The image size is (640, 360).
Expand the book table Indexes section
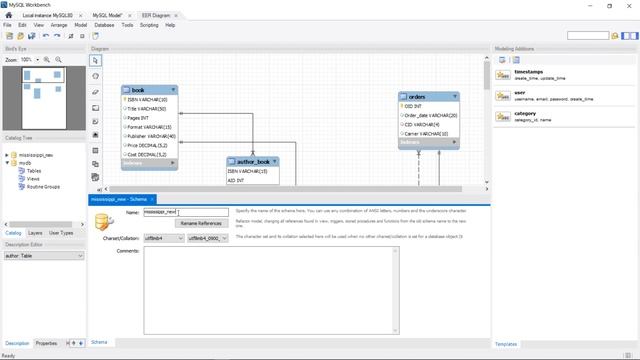[x=173, y=163]
